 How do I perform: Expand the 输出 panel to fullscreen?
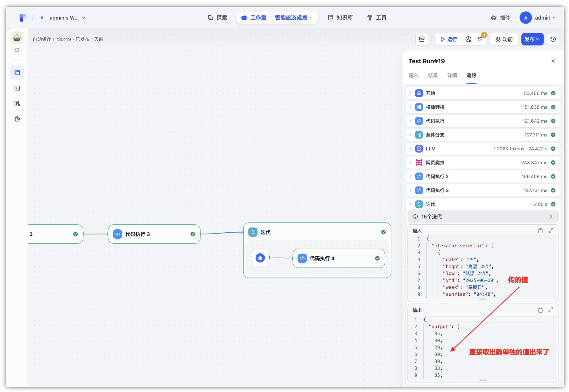[x=551, y=310]
